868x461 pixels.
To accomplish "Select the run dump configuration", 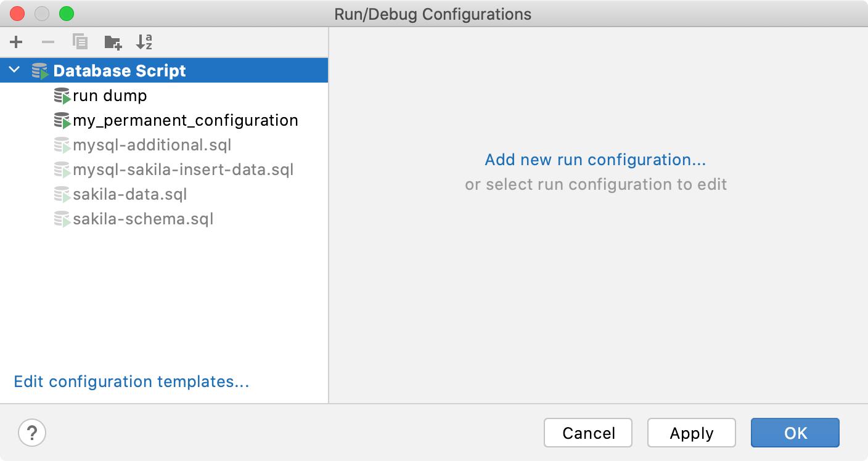I will 110,96.
